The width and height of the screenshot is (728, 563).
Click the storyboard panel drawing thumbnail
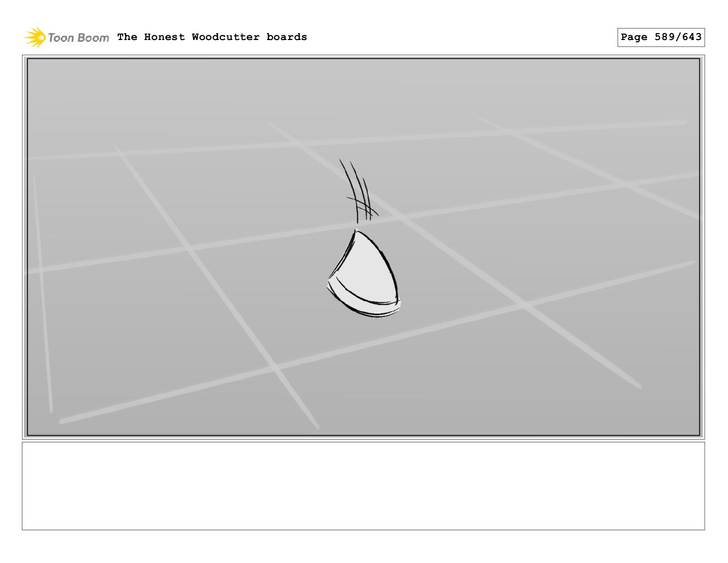363,247
